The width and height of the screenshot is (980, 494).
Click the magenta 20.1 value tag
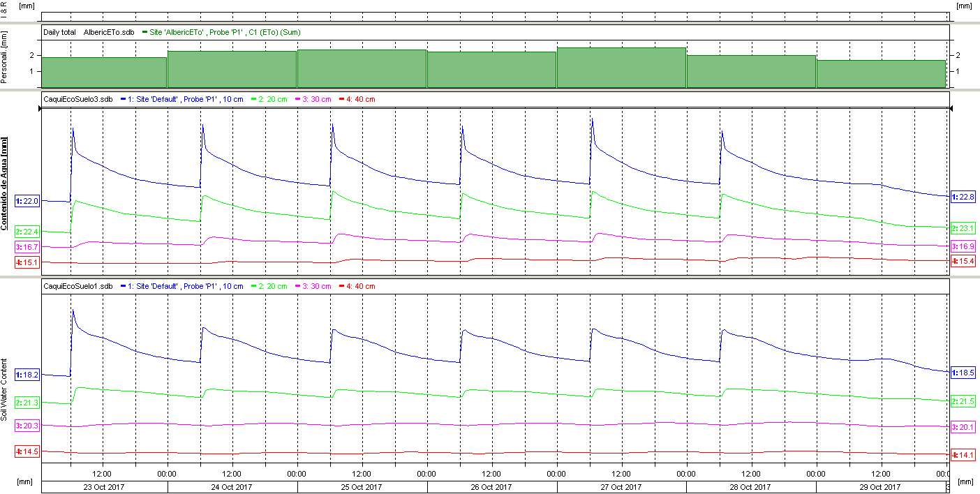coord(963,427)
